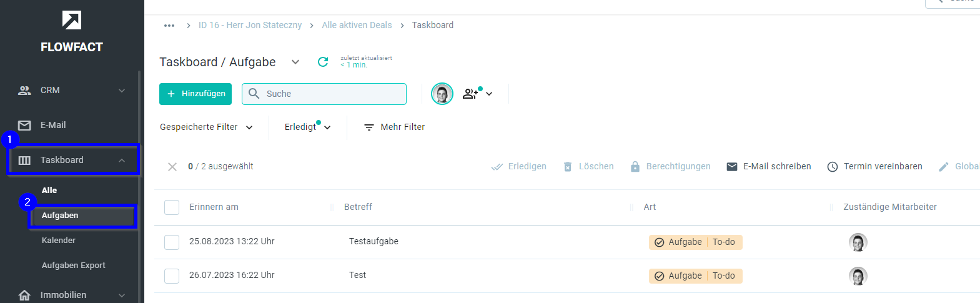Click the add-user icon next to the avatar

[x=470, y=94]
